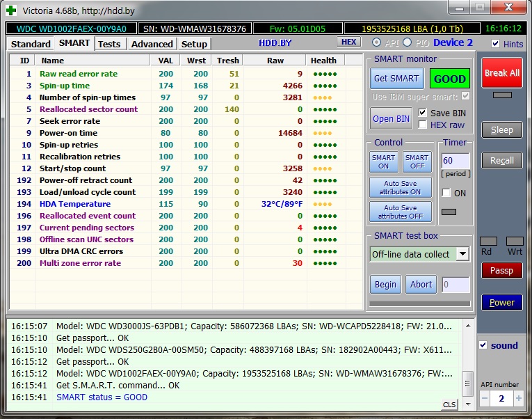Screen dimensions: 532x419
Task: Select the HDA Temperature row
Action: click(x=186, y=204)
